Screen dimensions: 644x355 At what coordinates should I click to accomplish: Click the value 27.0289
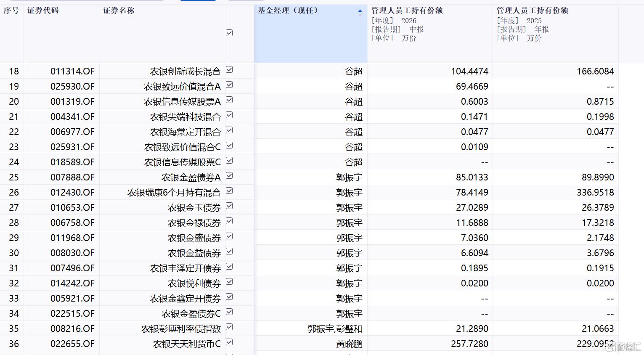click(472, 208)
